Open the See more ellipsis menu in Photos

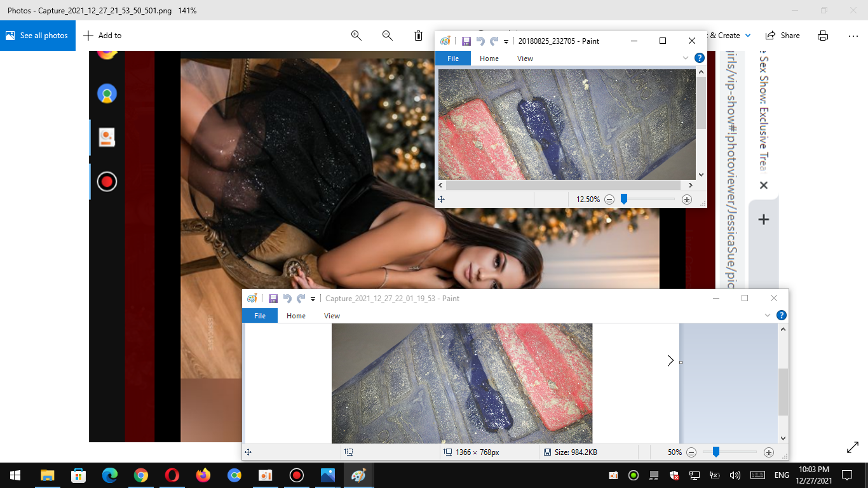point(853,36)
